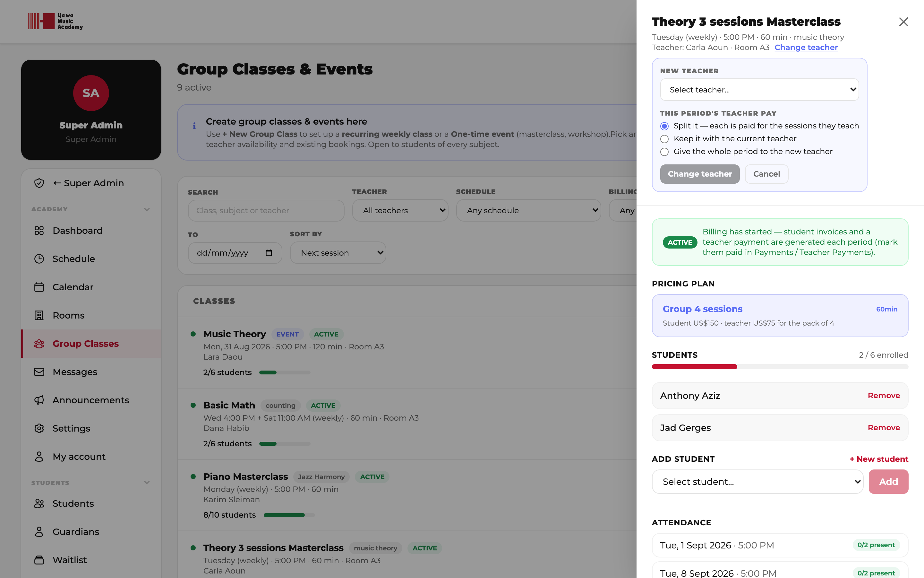Select 'Split it' teacher pay option
This screenshot has height=578, width=924.
pos(664,126)
